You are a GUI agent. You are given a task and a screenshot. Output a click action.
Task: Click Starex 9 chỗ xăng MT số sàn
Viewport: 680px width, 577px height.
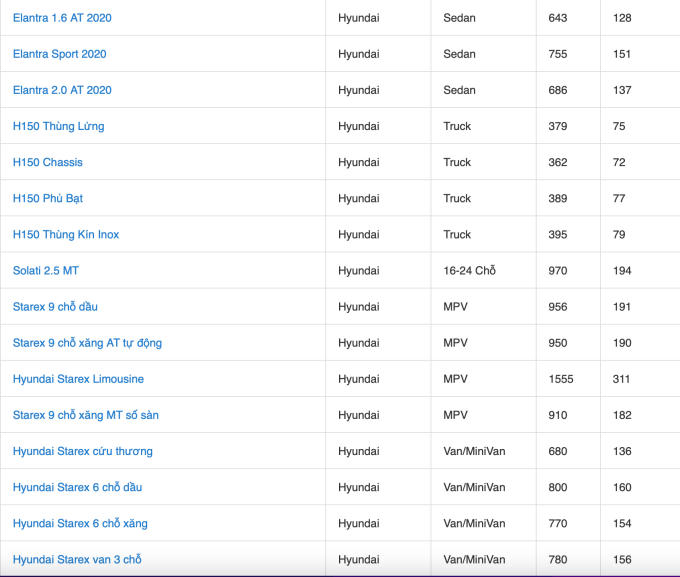click(x=86, y=415)
